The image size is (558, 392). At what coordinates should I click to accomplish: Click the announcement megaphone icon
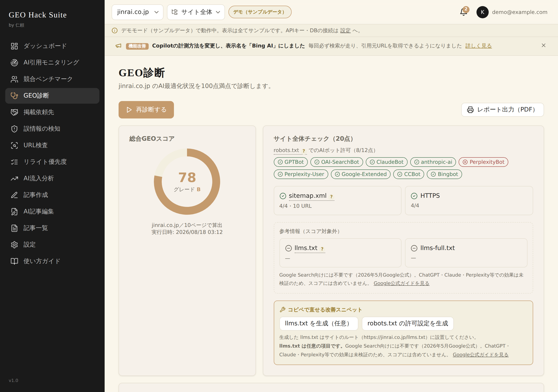(x=118, y=46)
